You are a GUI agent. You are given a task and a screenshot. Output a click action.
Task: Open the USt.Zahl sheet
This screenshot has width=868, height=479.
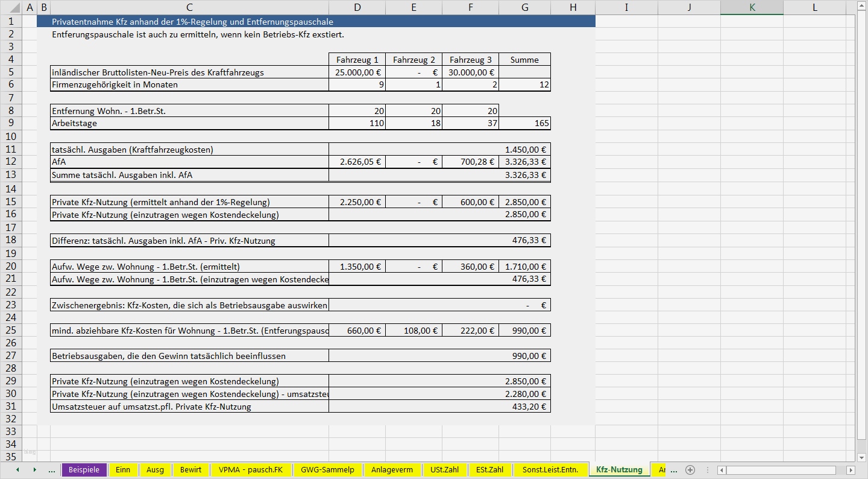pyautogui.click(x=445, y=469)
